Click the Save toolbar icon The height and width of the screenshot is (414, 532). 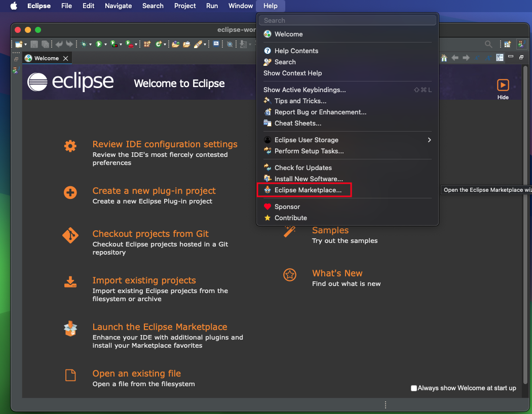pos(34,44)
